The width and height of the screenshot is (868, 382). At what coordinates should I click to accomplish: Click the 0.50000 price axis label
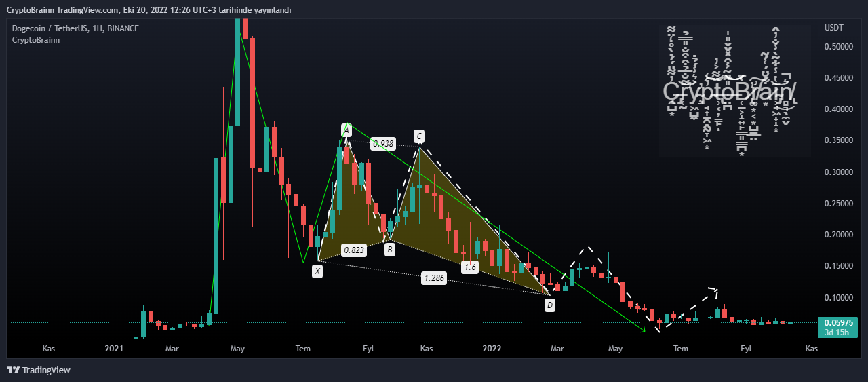tap(838, 47)
